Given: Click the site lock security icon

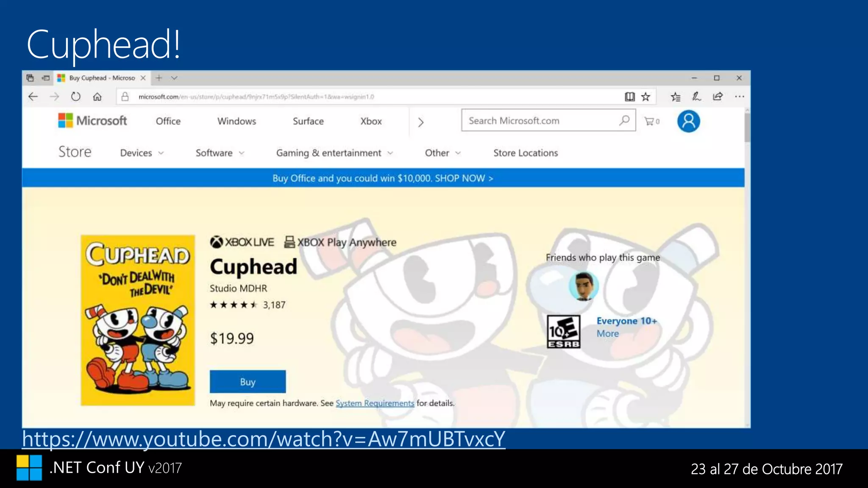Looking at the screenshot, I should coord(125,97).
